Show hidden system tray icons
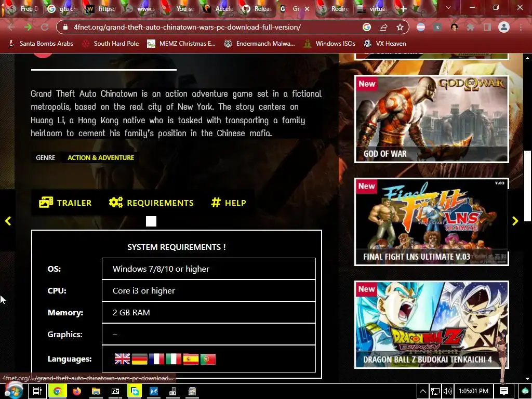Screen dimensions: 532x399 point(423,391)
